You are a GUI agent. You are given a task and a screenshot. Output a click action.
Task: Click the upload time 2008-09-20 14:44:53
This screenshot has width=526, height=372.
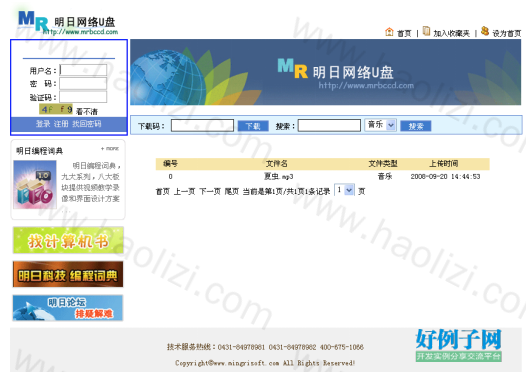445,176
